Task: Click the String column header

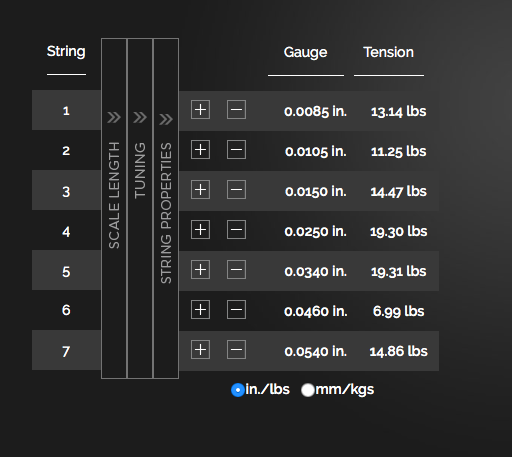Action: point(66,52)
